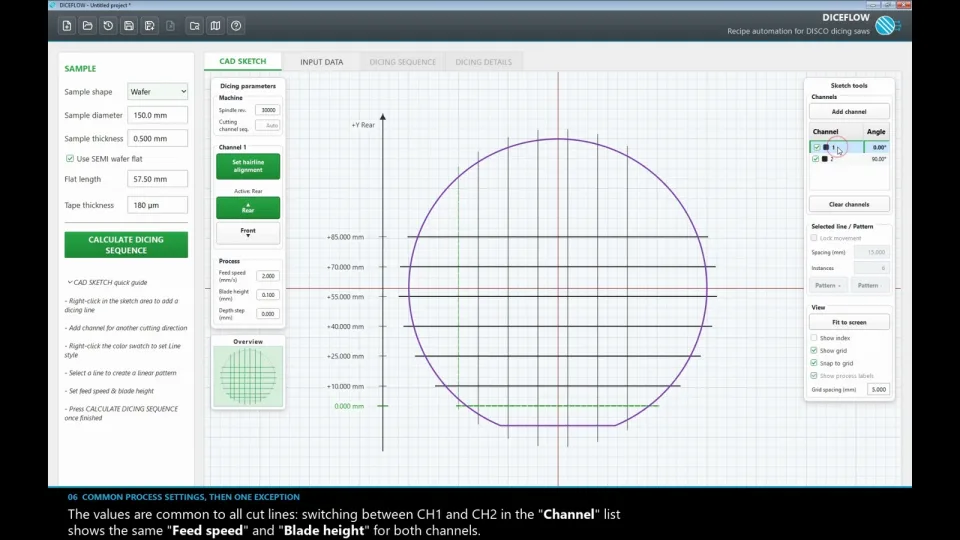Toggle visibility checkbox for channel 2
This screenshot has width=960, height=540.
(x=816, y=159)
